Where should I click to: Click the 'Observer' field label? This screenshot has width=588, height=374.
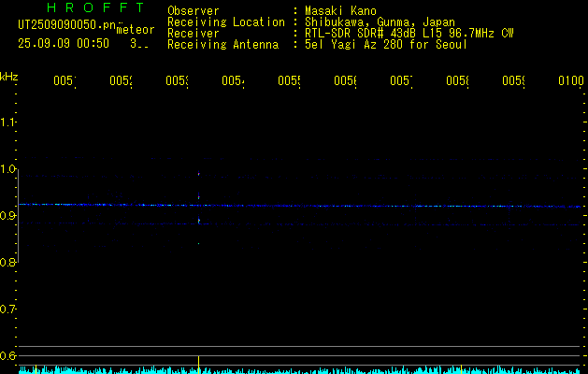pos(194,11)
